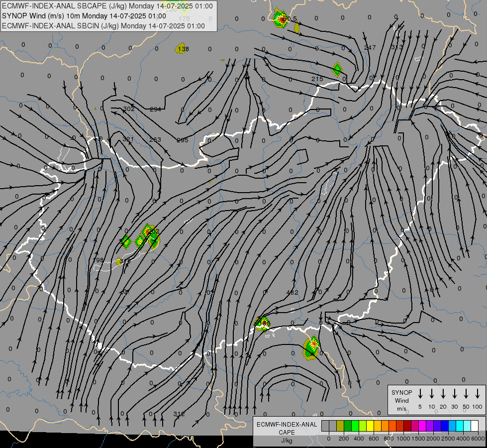
Task: Click the 2000 tick label on the CAPE scale
Action: [x=433, y=439]
